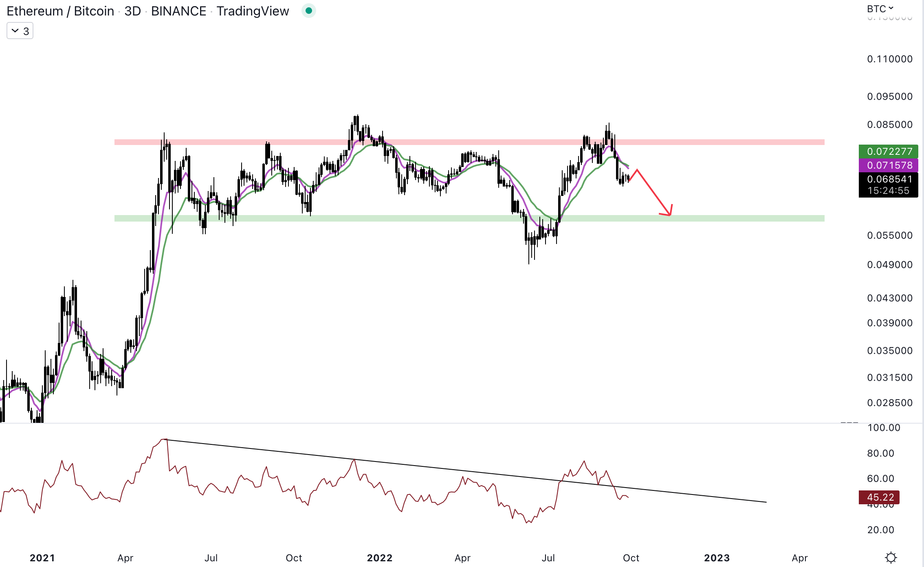This screenshot has width=924, height=567.
Task: Click the 3D interval in chart title
Action: pos(132,11)
